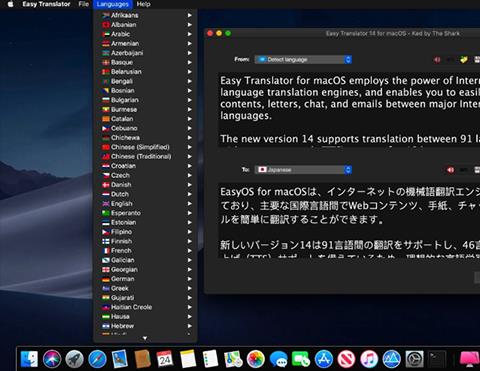
Task: Expand the Hebrew submenu arrow
Action: click(190, 326)
